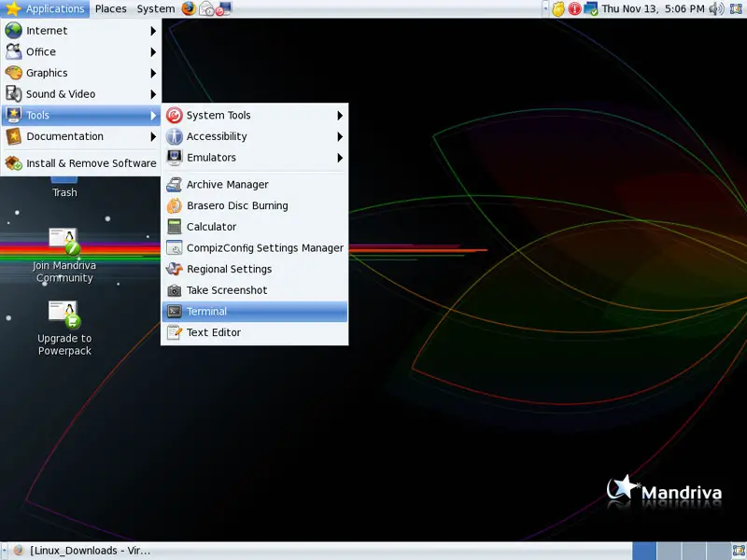Viewport: 747px width, 560px height.
Task: Switch to the fourth workspace in switcher
Action: [717, 551]
